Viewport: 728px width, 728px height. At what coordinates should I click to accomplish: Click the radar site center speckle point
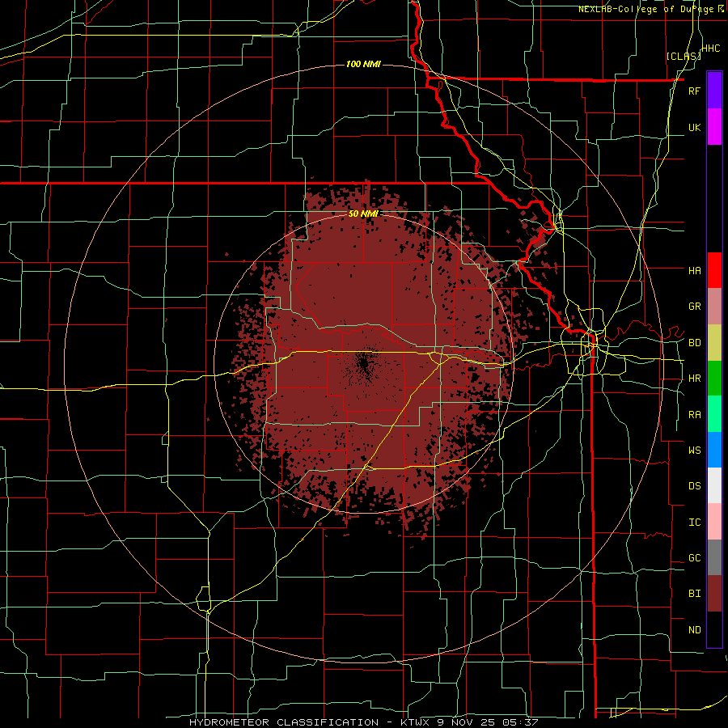[x=364, y=363]
